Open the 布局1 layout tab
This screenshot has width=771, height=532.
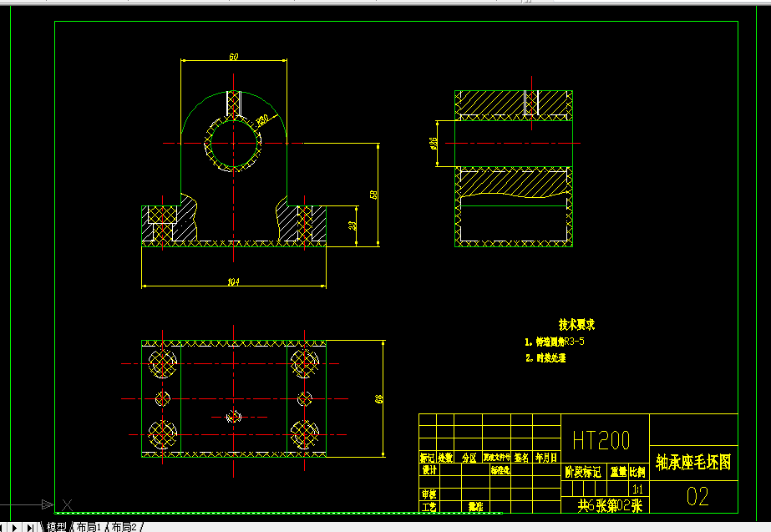tap(89, 527)
